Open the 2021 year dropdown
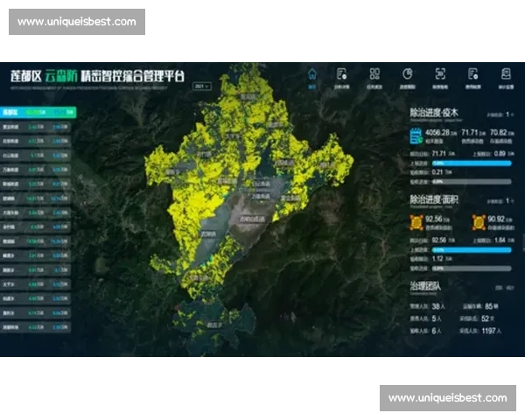 click(204, 87)
